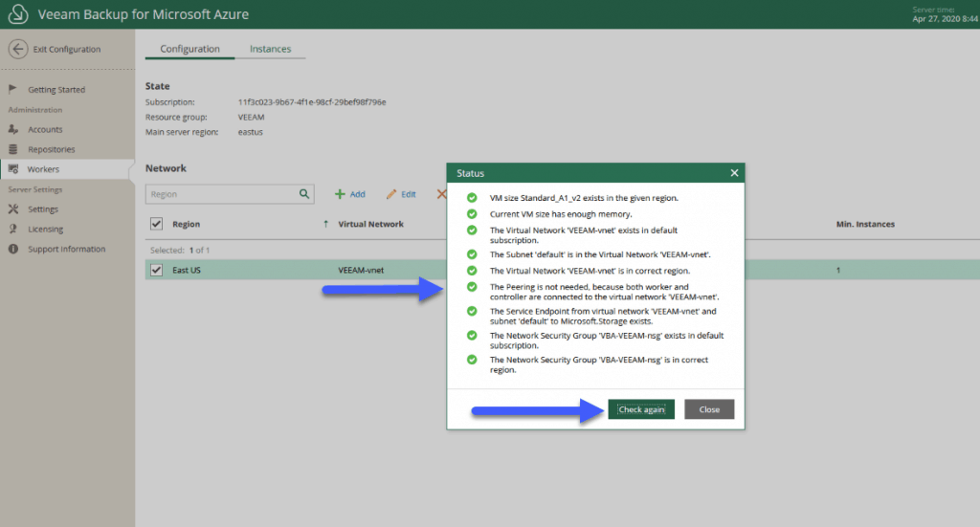The height and width of the screenshot is (527, 980).
Task: Switch to the Configuration tab
Action: (x=189, y=49)
